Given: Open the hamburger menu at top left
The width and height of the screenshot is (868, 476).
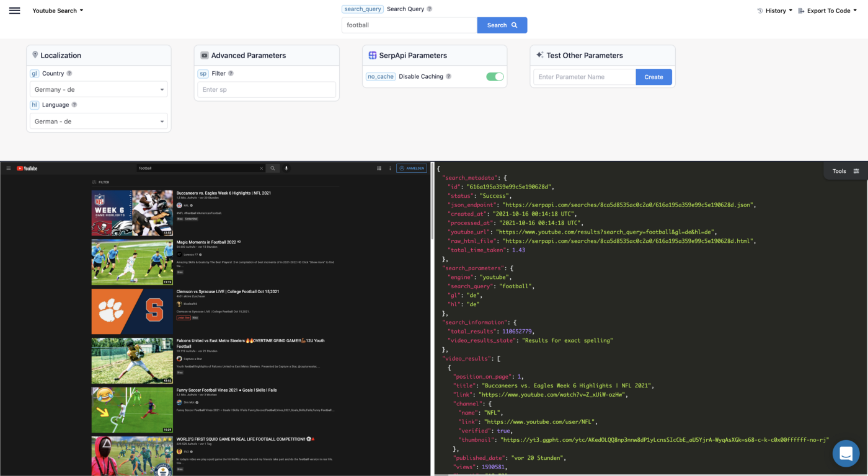Looking at the screenshot, I should [14, 11].
